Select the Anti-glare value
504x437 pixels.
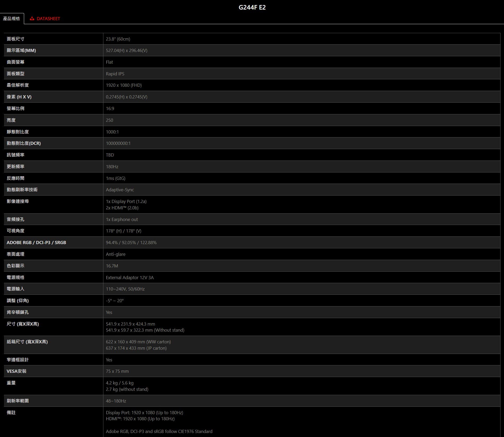[116, 254]
